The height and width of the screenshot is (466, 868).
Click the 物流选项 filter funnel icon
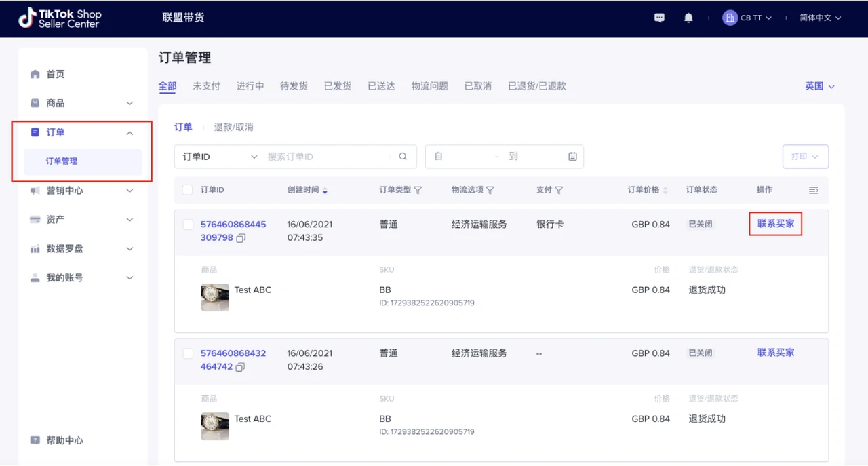(490, 190)
